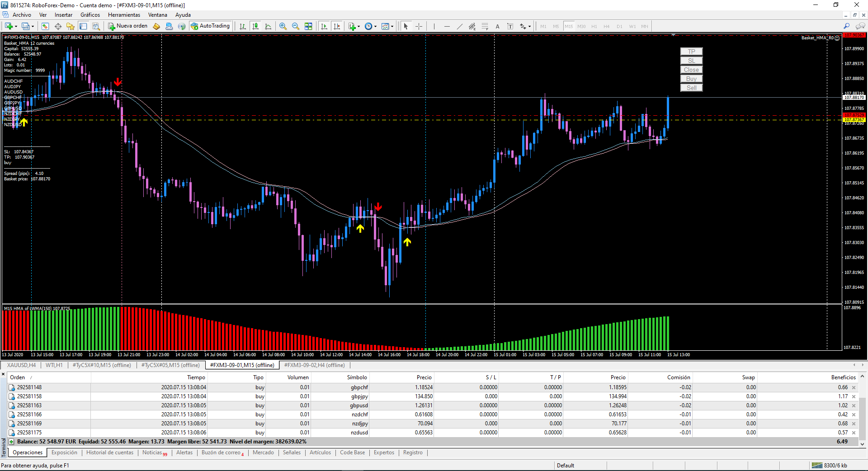Toggle the Terminal panel icon
This screenshot has height=471, width=868.
click(x=83, y=26)
